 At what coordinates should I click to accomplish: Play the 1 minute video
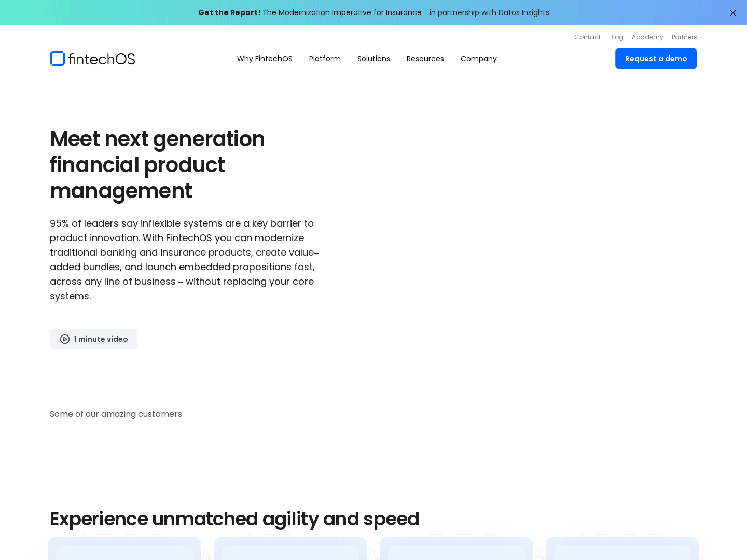tap(94, 339)
